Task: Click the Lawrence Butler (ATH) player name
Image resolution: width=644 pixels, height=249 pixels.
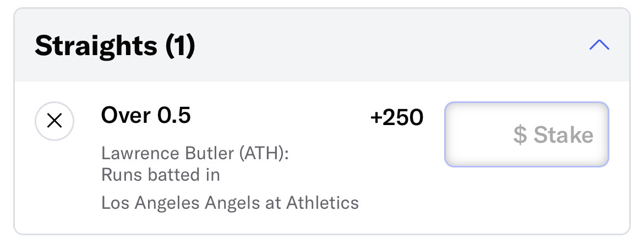Action: pos(195,154)
